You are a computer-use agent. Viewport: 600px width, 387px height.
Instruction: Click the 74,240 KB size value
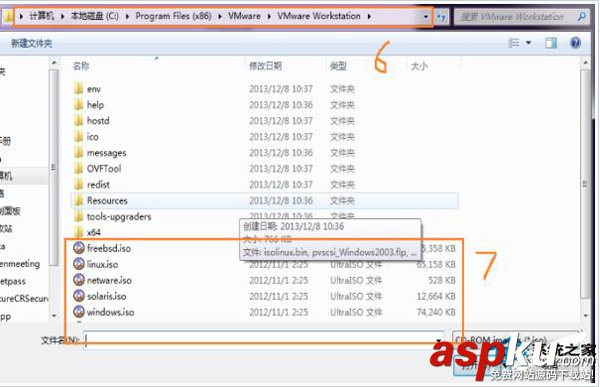[436, 312]
